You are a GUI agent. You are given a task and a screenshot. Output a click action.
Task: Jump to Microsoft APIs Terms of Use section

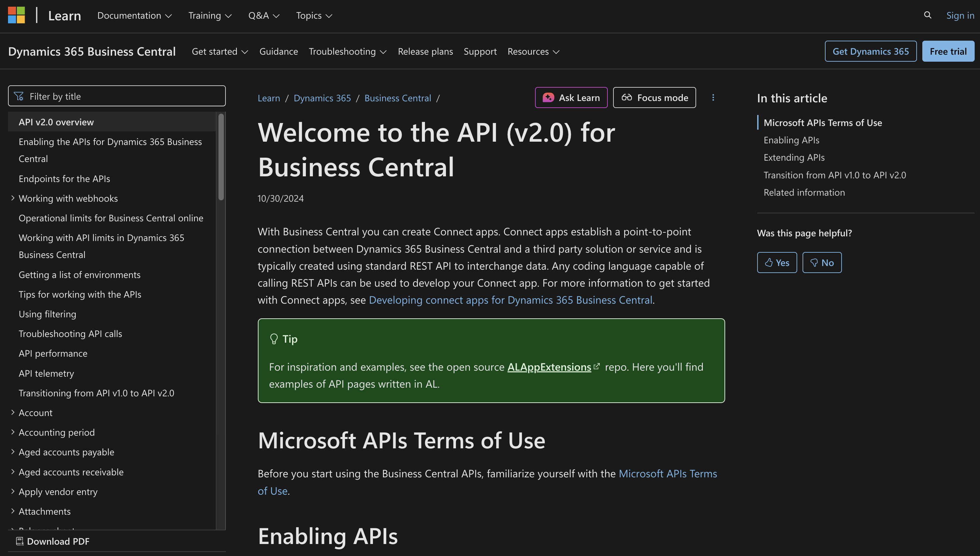[x=823, y=123]
